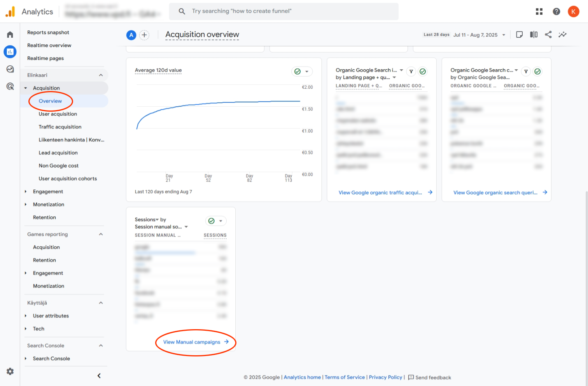Collapse the Elinkaari section

[x=101, y=75]
